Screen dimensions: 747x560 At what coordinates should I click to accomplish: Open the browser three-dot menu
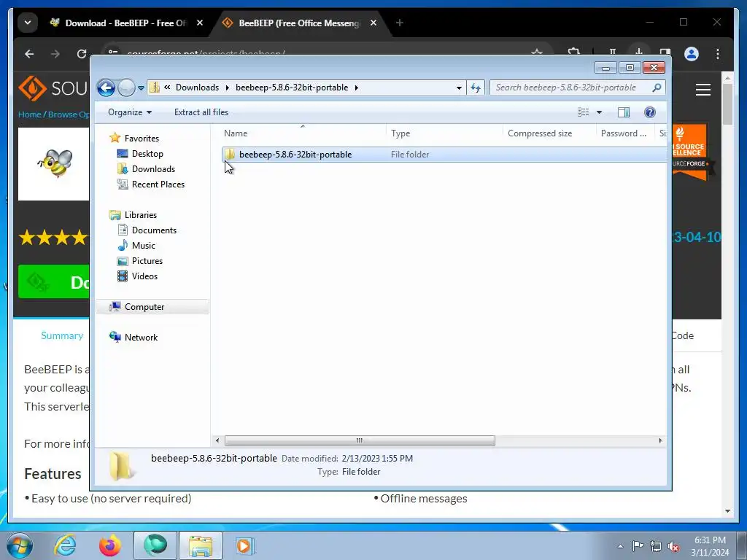pyautogui.click(x=718, y=54)
